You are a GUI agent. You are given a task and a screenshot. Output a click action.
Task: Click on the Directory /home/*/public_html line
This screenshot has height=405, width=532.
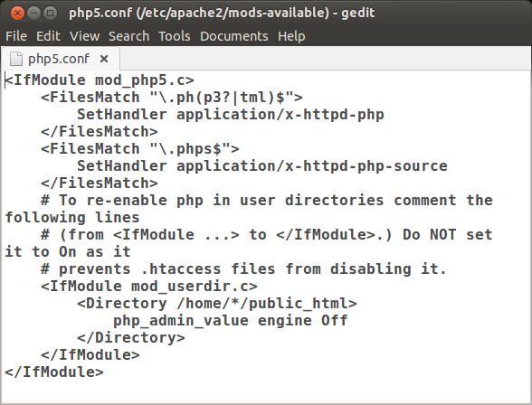(x=217, y=304)
